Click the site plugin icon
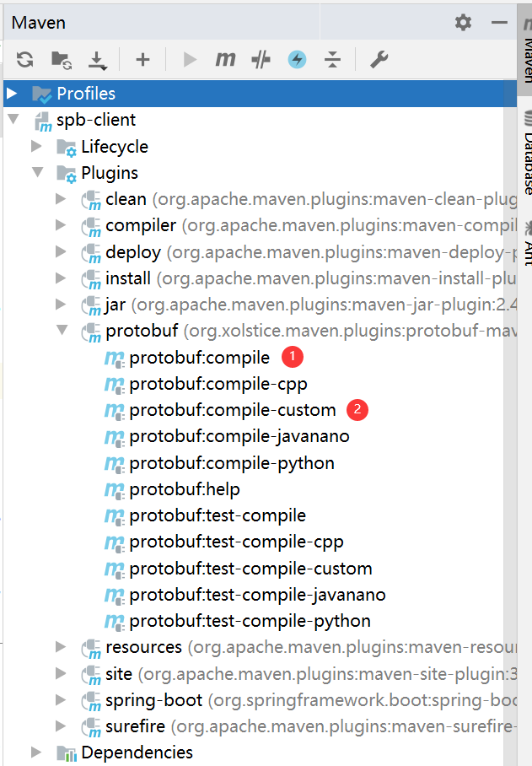This screenshot has width=532, height=766. pyautogui.click(x=91, y=675)
